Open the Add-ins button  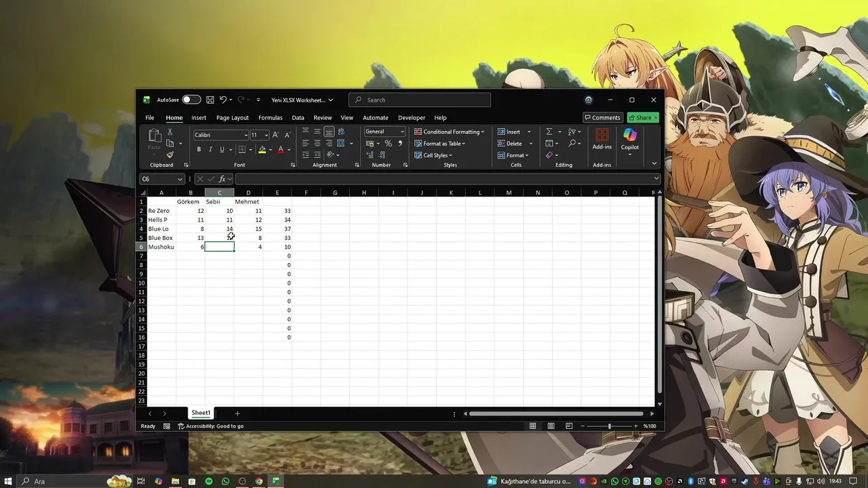click(x=602, y=139)
